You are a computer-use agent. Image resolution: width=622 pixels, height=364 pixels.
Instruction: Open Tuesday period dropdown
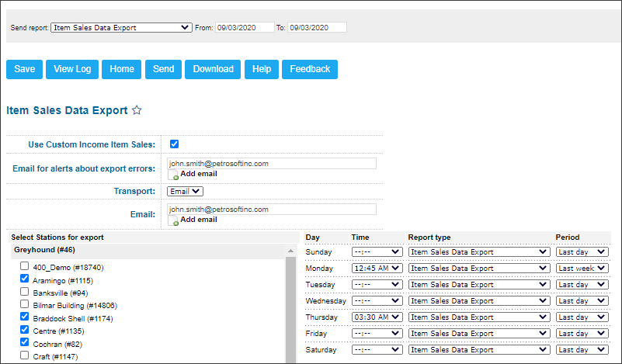582,284
